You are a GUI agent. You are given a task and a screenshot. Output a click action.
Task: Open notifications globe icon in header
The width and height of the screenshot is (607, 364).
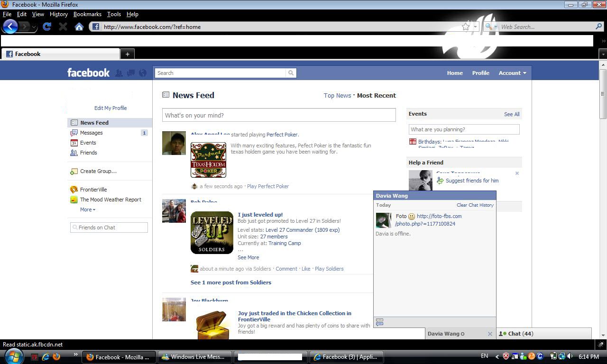[x=142, y=73]
